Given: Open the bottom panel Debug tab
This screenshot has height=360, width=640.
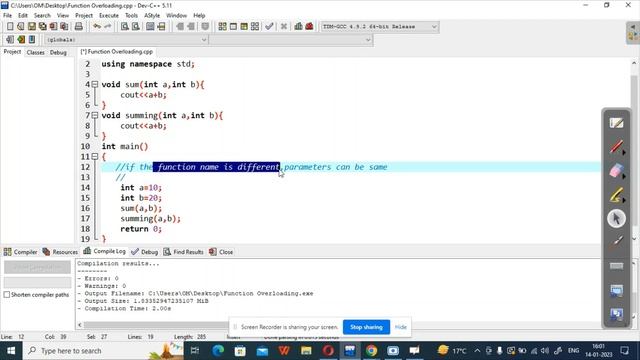Looking at the screenshot, I should click(144, 252).
